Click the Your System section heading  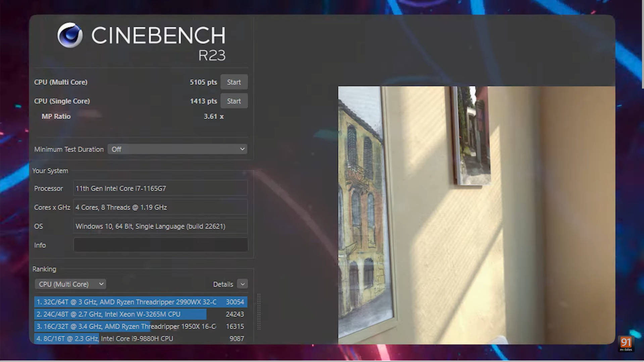50,171
